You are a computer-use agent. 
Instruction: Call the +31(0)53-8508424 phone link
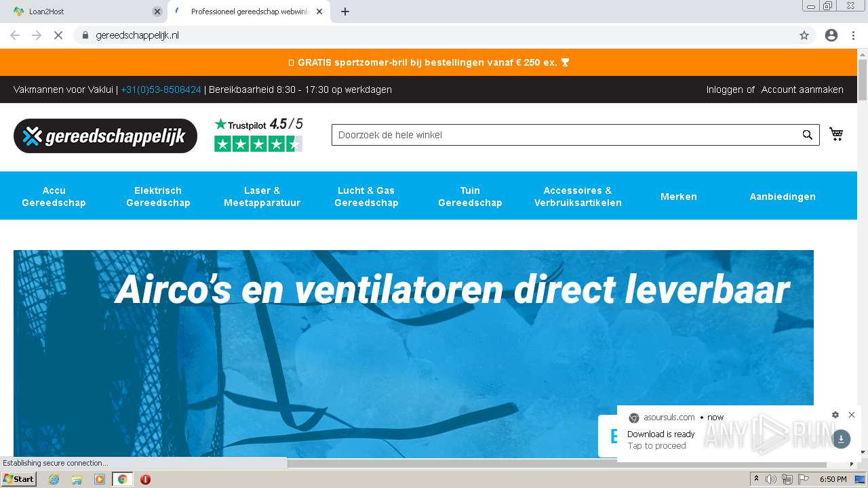(x=161, y=89)
